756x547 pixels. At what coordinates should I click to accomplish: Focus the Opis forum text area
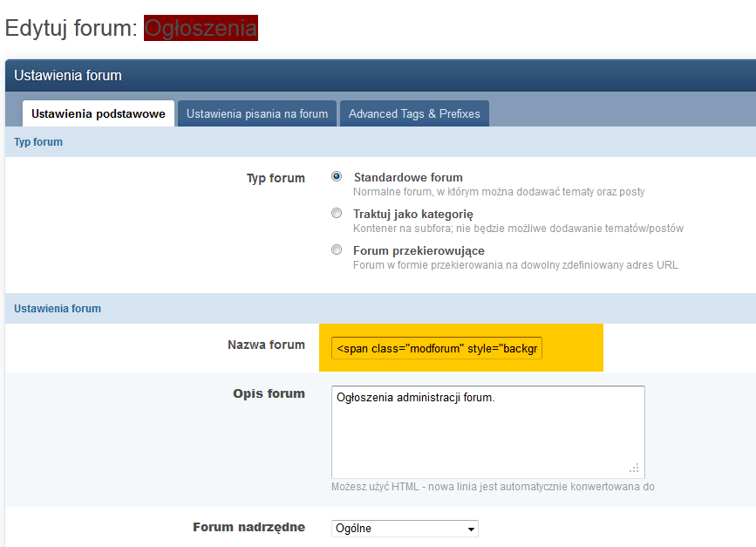point(487,430)
